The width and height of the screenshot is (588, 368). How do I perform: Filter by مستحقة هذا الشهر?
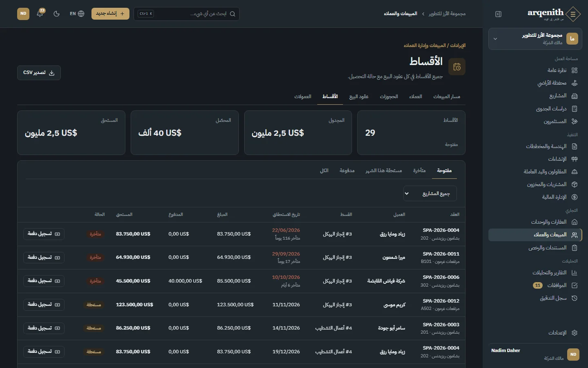click(384, 171)
